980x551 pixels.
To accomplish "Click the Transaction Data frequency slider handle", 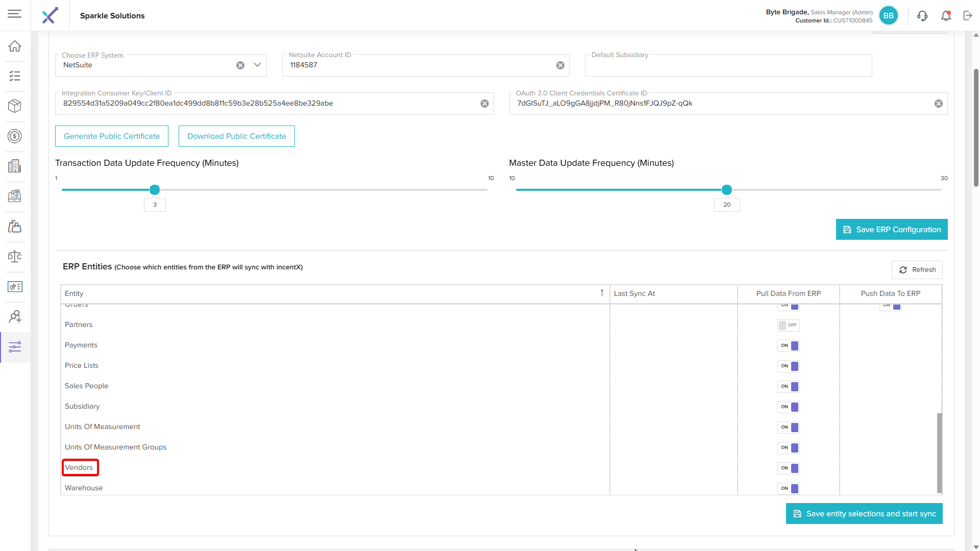I will point(155,190).
